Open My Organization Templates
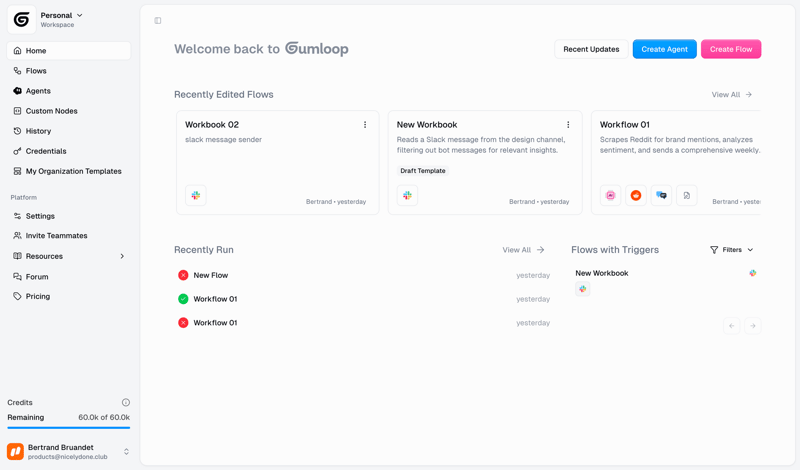 pyautogui.click(x=69, y=171)
